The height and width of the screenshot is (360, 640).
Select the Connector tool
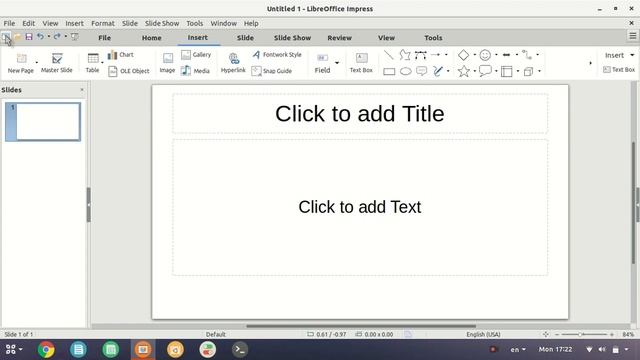(x=527, y=55)
